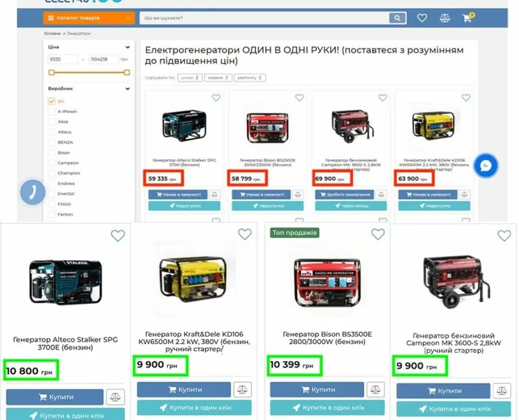Check the Endress manufacturer filter
This screenshot has height=420, width=519.
point(51,184)
